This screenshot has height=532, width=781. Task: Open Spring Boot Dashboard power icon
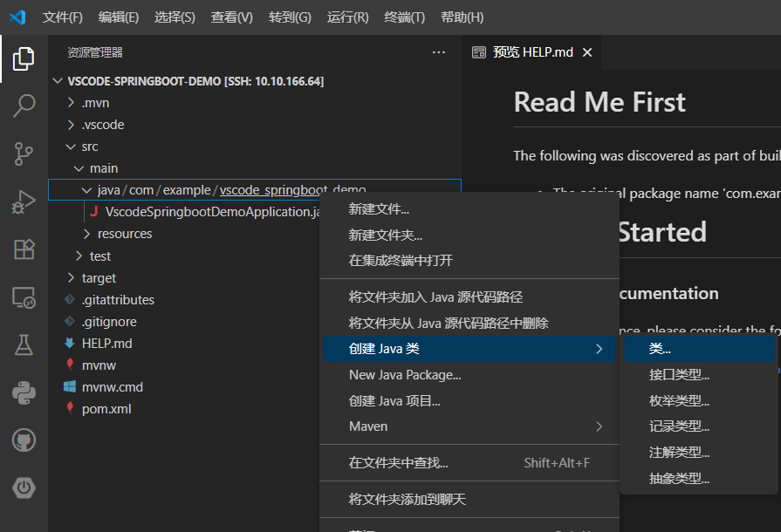pos(24,488)
